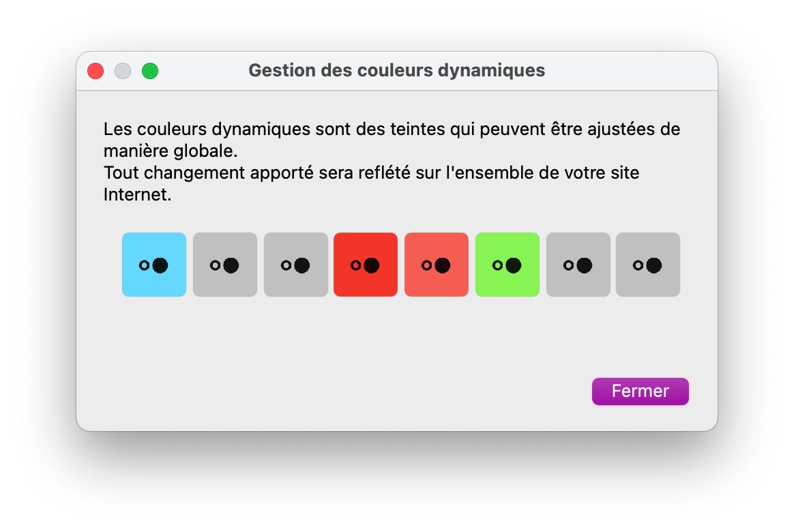The image size is (794, 532).
Task: Select the light blue dynamic color swatch
Action: [154, 265]
